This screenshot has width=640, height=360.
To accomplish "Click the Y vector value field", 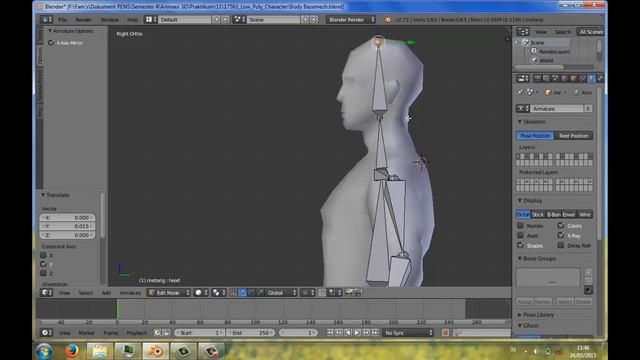I will pyautogui.click(x=67, y=226).
